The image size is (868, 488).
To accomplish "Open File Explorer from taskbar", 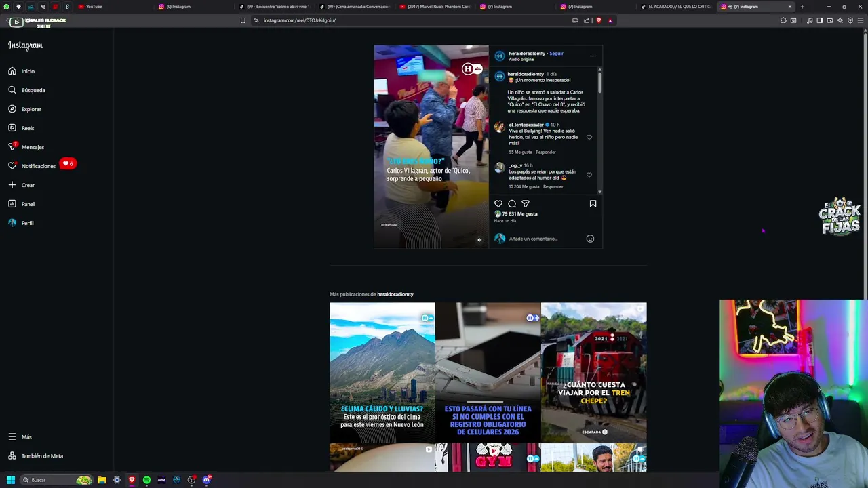I will pyautogui.click(x=102, y=480).
